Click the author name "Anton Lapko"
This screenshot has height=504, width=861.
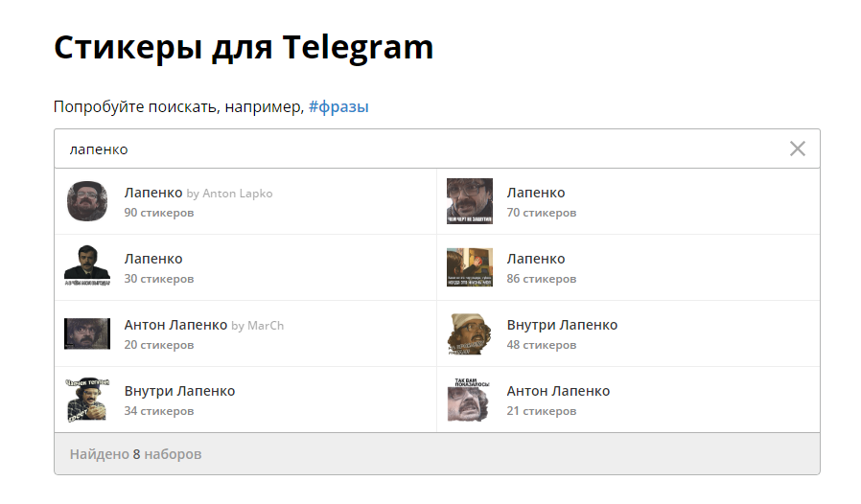[237, 194]
